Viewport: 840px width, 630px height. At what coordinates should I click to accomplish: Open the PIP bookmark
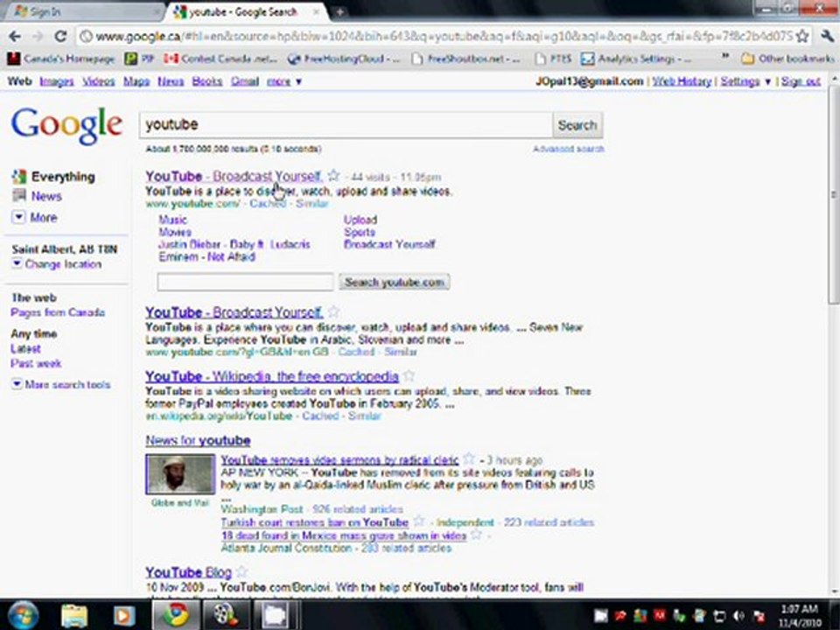[x=139, y=59]
